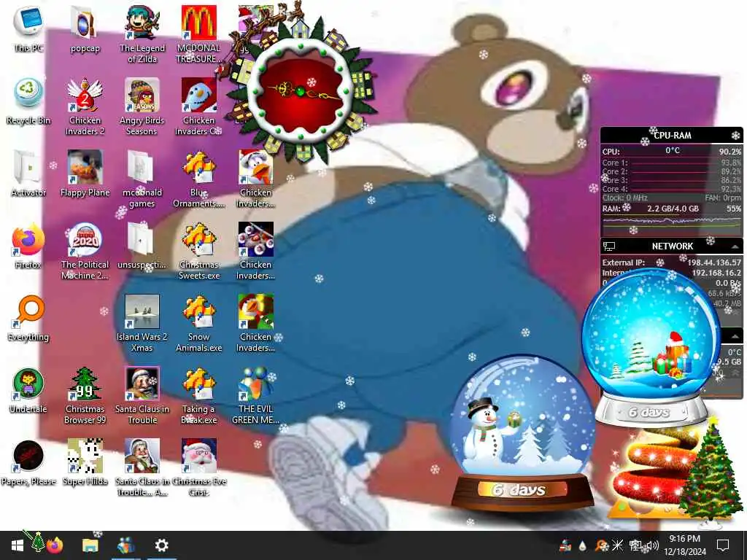Viewport: 747px width, 560px height.
Task: Run Christmas Sweets.exe
Action: point(198,252)
